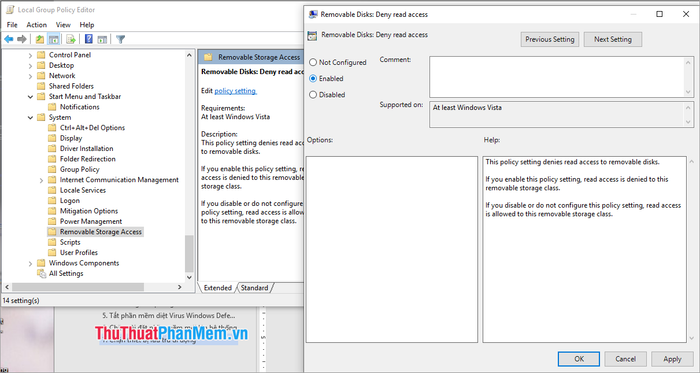Maximize the policy dialog window
The height and width of the screenshot is (373, 700).
click(659, 14)
